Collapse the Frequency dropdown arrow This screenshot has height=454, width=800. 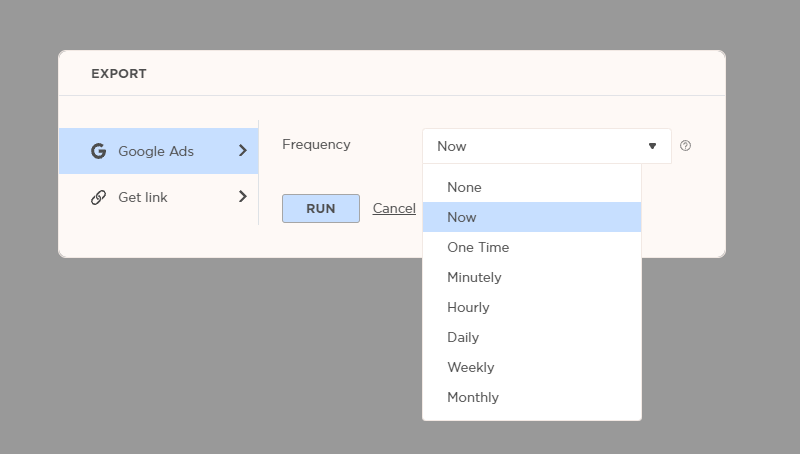tap(652, 146)
